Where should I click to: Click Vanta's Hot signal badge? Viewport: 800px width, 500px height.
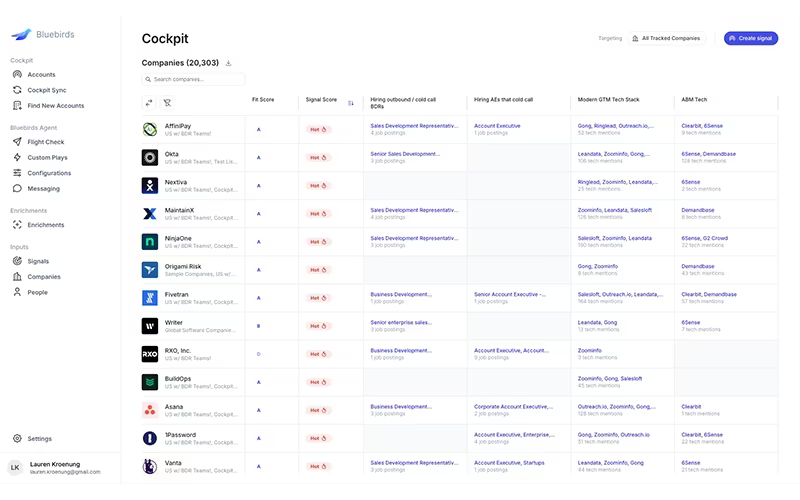click(x=318, y=466)
